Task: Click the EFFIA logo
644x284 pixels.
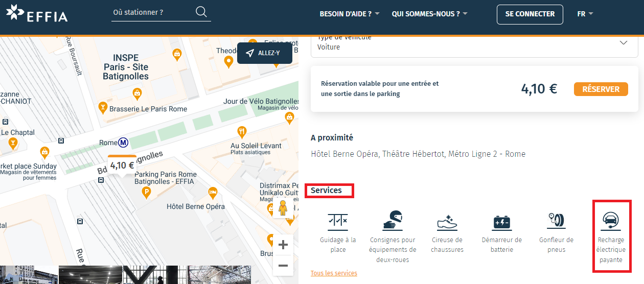Action: point(37,14)
